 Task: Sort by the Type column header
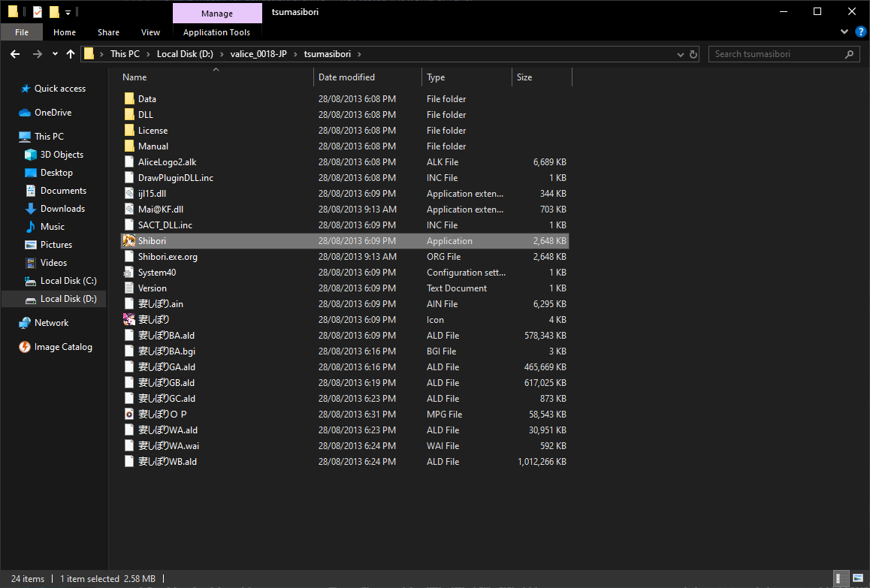(x=467, y=77)
